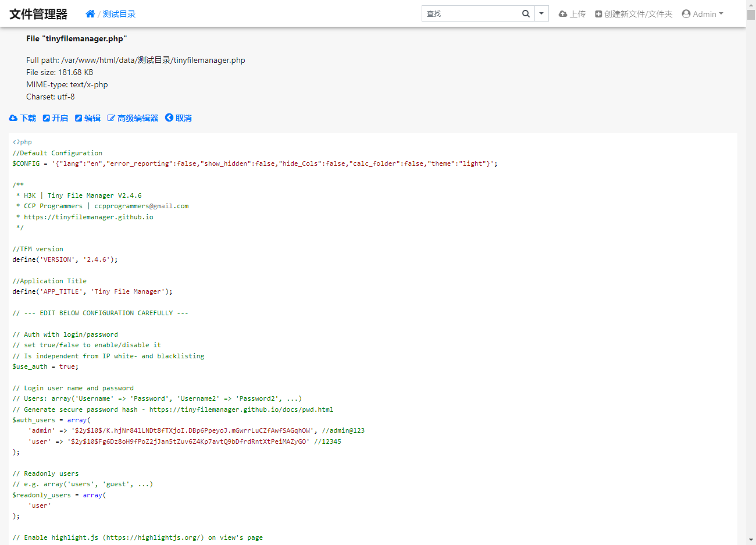This screenshot has width=756, height=545.
Task: Click the Admin user avatar icon
Action: coord(686,14)
